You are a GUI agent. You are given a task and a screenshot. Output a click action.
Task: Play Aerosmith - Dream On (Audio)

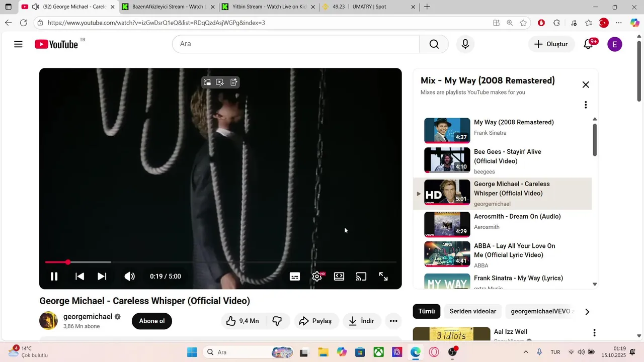tap(502, 224)
